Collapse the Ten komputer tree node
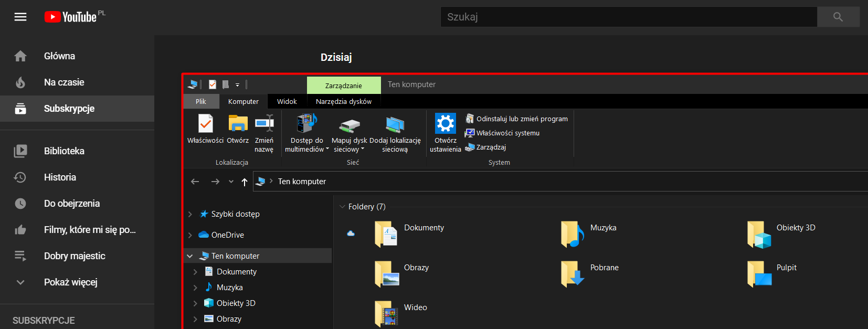The width and height of the screenshot is (868, 329). [x=189, y=256]
